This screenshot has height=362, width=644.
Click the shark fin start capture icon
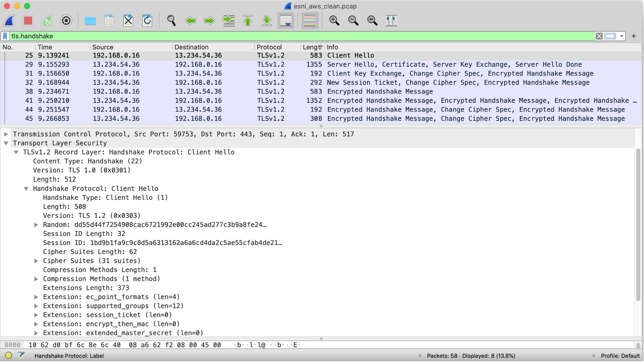point(9,21)
